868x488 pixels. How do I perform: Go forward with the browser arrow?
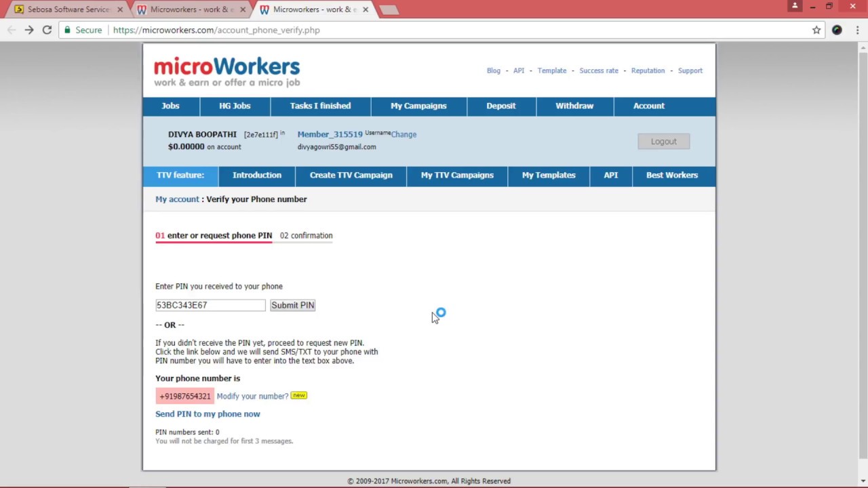(x=29, y=30)
